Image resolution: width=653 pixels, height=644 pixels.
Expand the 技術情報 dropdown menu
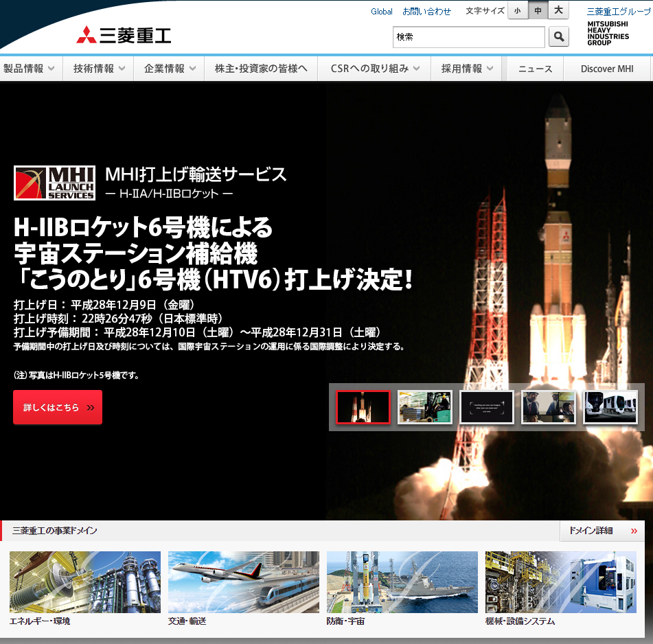click(x=99, y=69)
